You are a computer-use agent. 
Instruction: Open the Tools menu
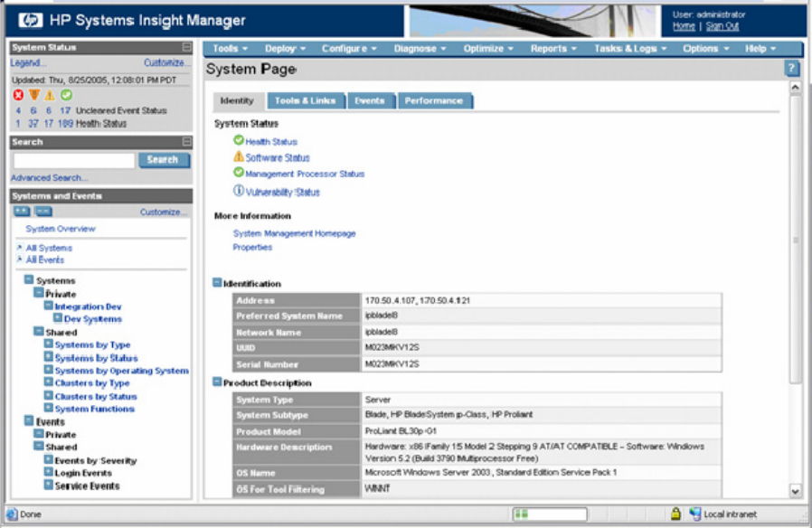pos(230,49)
